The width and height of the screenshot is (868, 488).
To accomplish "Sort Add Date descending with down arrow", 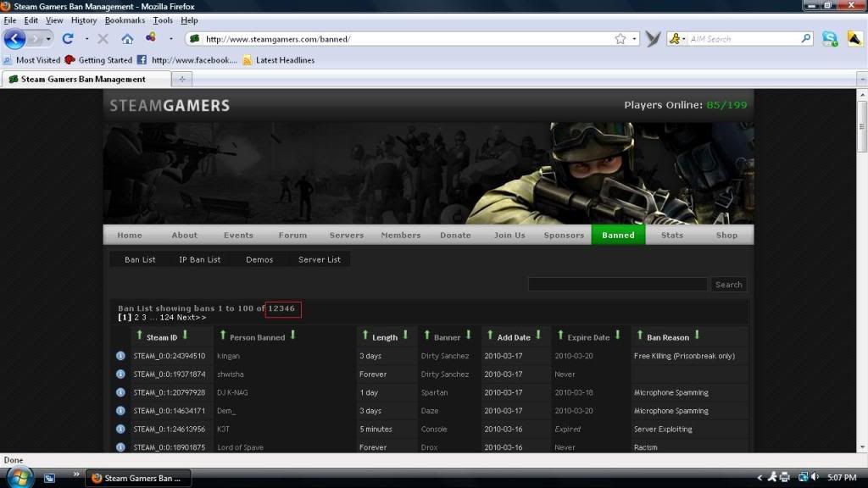I will [538, 335].
